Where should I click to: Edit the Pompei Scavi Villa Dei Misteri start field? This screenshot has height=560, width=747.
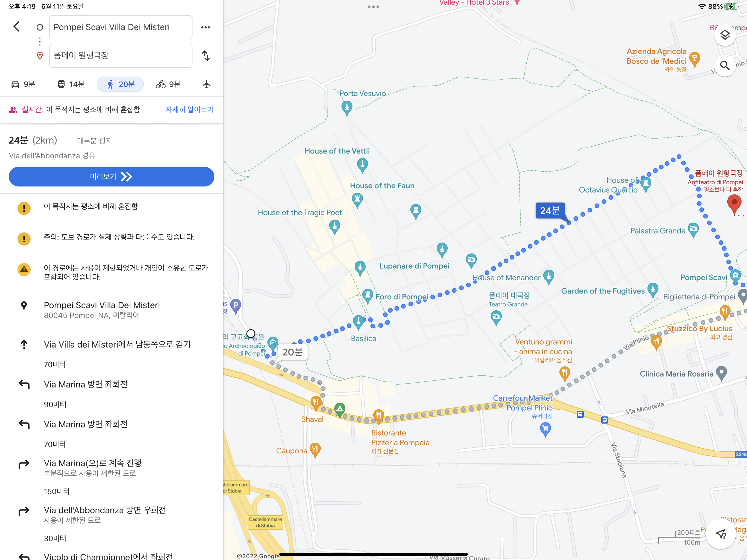[121, 27]
